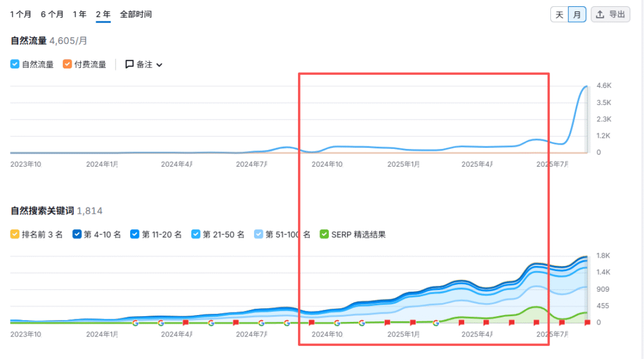This screenshot has height=359, width=644.
Task: Toggle the 第 4-10 名 checkbox
Action: click(x=77, y=235)
